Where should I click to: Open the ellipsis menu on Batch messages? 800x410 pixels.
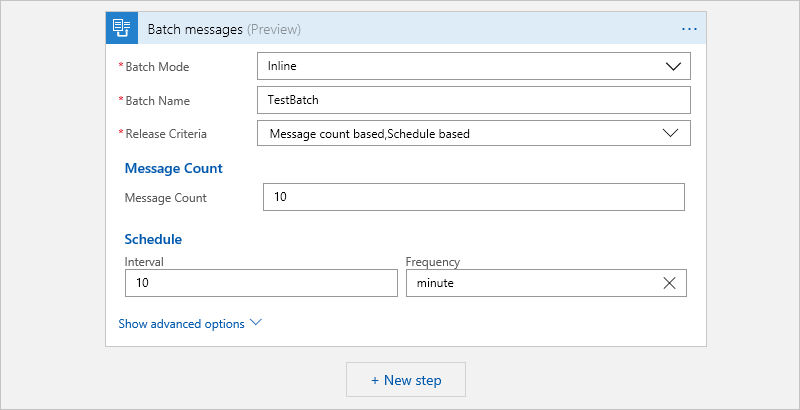coord(689,29)
